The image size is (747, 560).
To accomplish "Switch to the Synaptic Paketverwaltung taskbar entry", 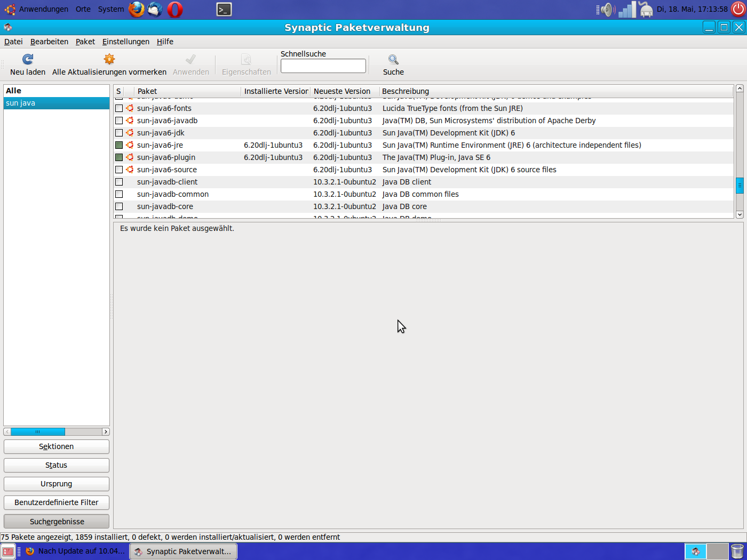I will [184, 551].
